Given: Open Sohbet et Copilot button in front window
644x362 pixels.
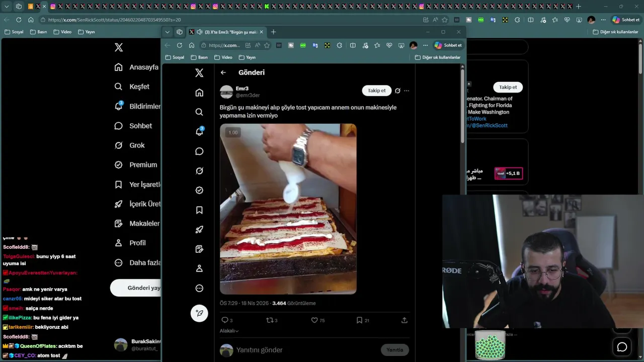Looking at the screenshot, I should [x=448, y=45].
